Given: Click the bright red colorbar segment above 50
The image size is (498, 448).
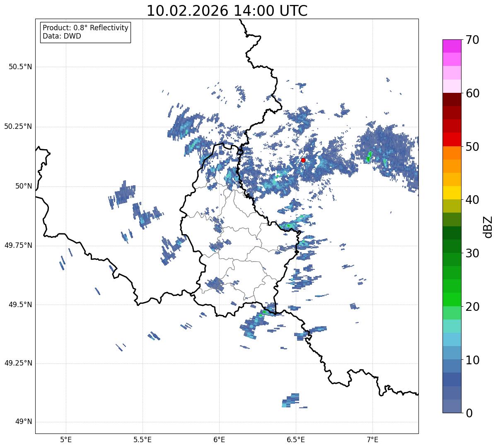Looking at the screenshot, I should pyautogui.click(x=452, y=140).
